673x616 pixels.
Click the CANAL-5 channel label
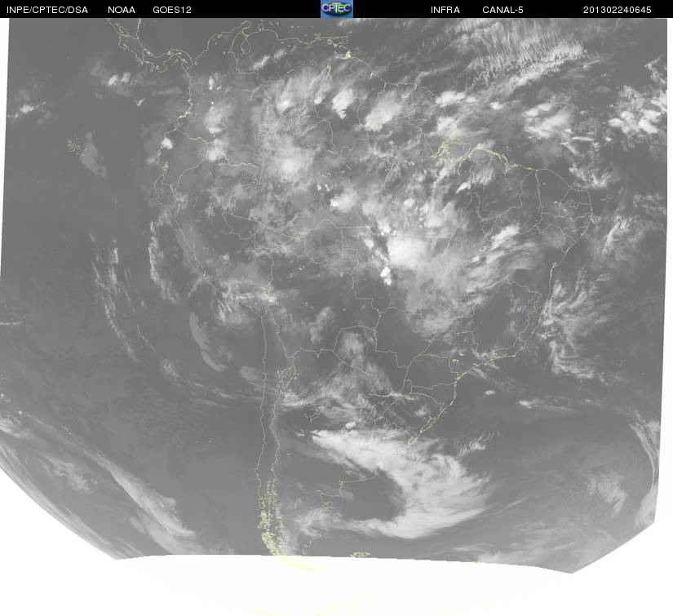(x=503, y=10)
